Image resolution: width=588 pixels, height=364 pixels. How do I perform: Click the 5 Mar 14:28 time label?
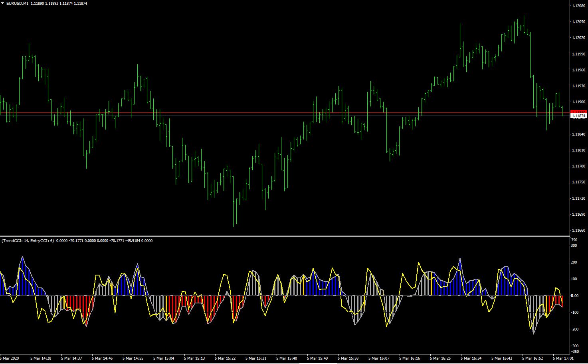click(41, 358)
